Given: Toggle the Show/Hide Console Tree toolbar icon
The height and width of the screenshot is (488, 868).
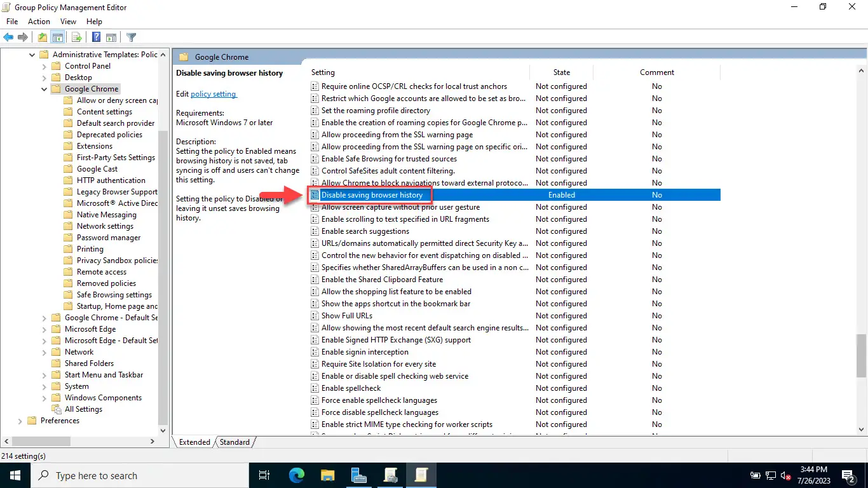Looking at the screenshot, I should [x=58, y=37].
